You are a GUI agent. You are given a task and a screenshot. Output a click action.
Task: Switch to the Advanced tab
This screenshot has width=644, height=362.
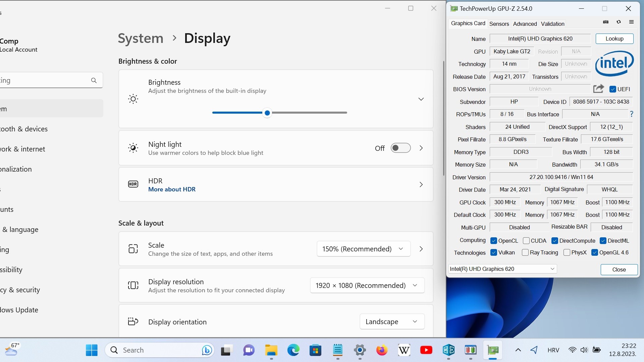[525, 24]
